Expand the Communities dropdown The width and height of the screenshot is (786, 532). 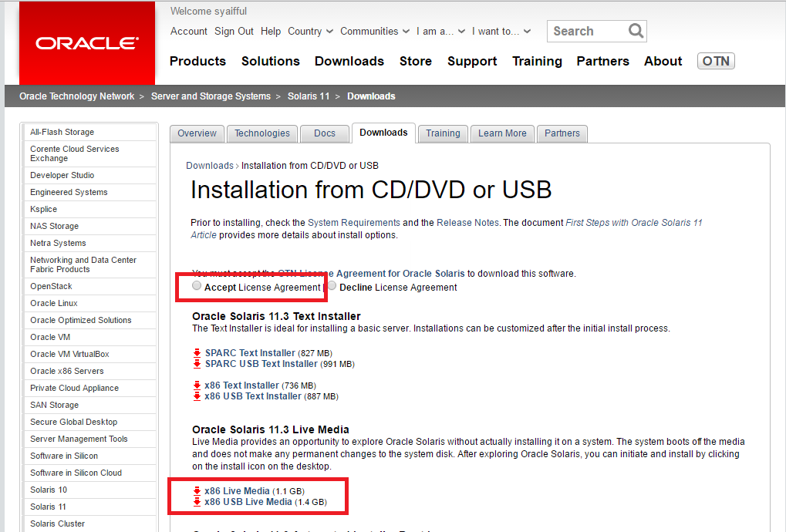pyautogui.click(x=375, y=31)
